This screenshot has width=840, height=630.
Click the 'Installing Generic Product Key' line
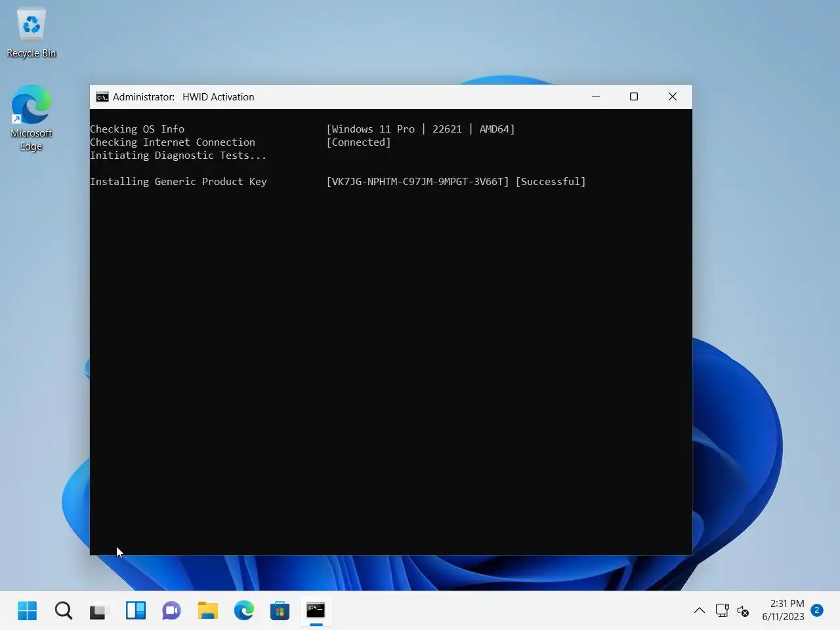[178, 182]
